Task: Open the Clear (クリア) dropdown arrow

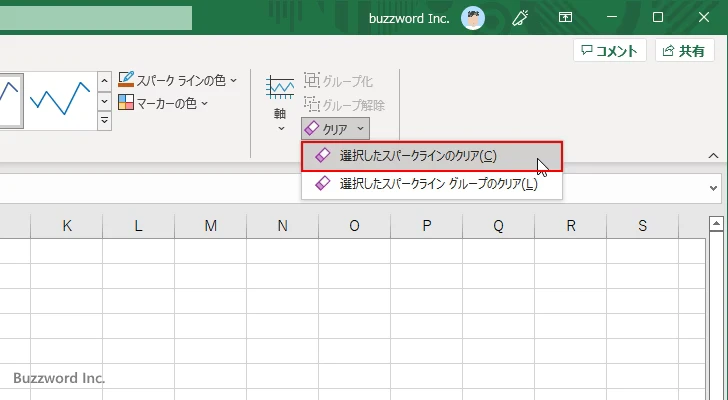Action: click(x=360, y=129)
